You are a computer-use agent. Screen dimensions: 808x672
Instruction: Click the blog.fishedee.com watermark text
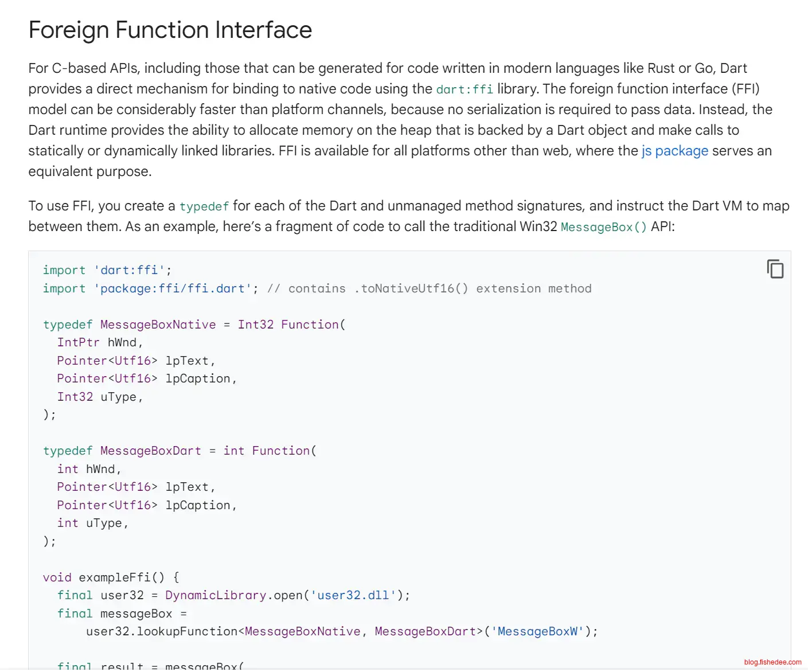(x=772, y=662)
